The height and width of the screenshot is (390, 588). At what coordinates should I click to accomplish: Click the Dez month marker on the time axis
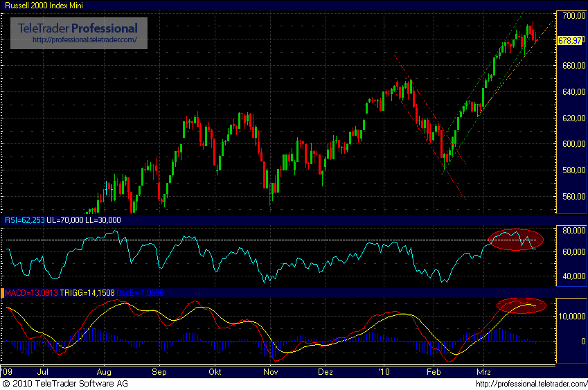point(325,372)
